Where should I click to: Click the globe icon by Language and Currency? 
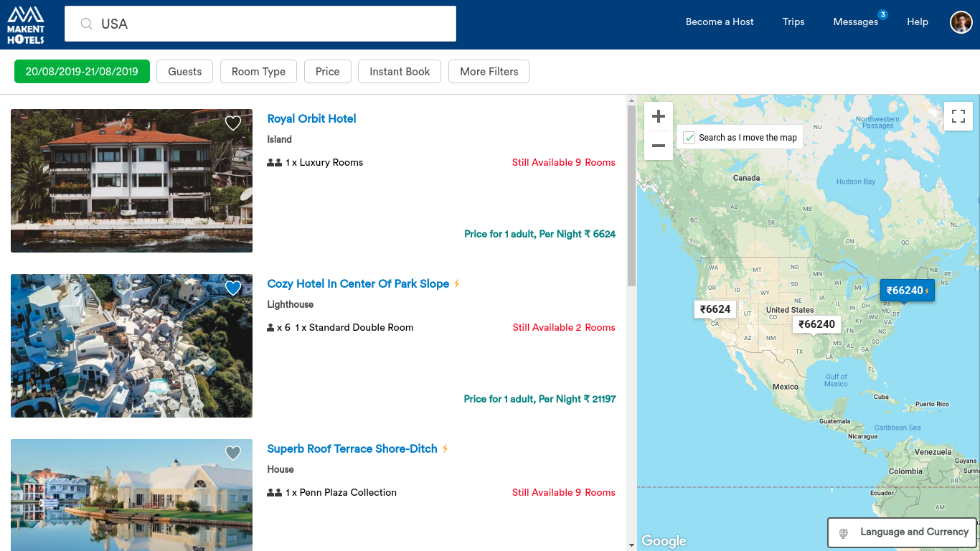tap(844, 533)
